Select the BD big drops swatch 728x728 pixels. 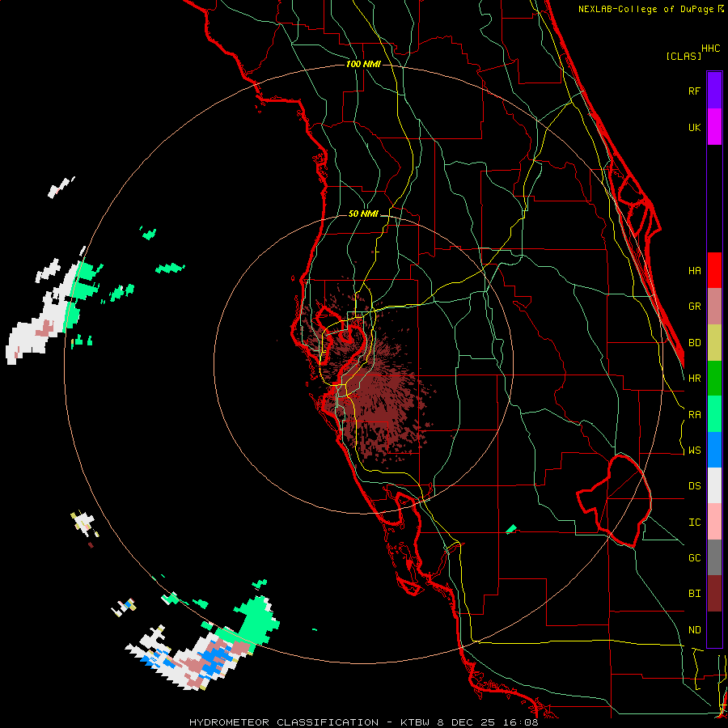point(714,343)
